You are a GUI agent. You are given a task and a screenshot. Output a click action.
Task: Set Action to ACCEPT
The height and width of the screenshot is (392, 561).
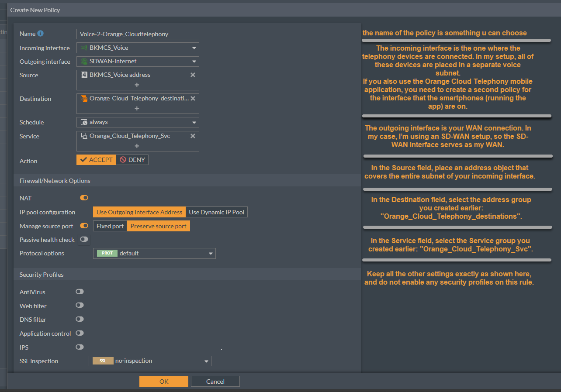[x=96, y=160]
